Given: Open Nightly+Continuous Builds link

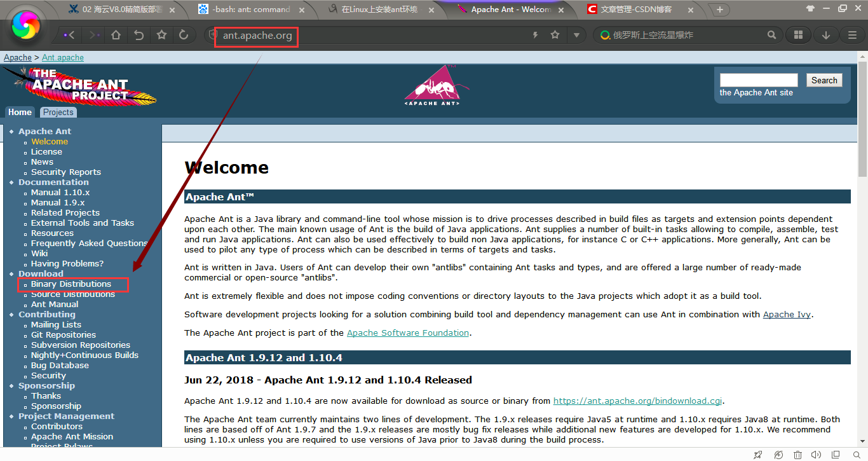Looking at the screenshot, I should point(85,355).
